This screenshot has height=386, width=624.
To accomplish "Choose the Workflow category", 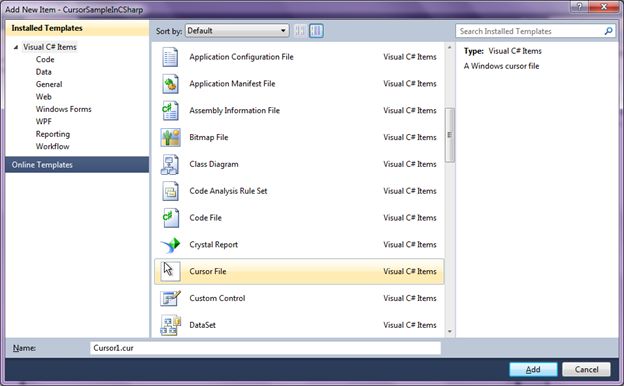I will 52,146.
